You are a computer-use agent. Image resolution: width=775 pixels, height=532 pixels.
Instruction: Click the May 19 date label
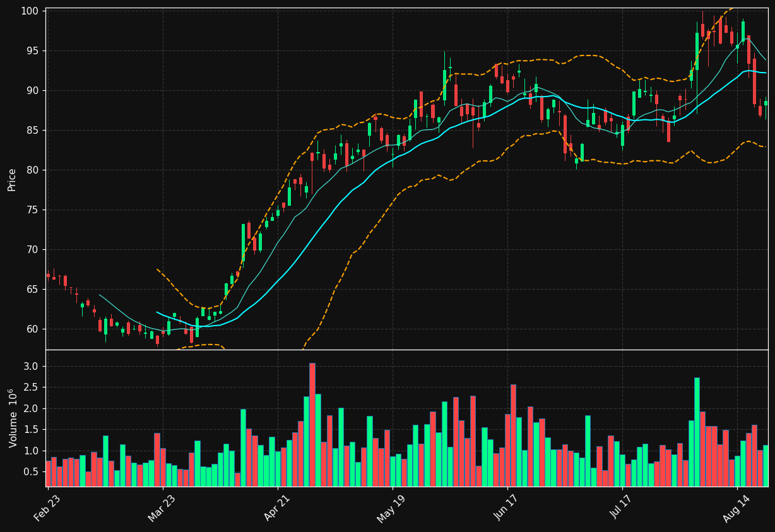pos(393,507)
